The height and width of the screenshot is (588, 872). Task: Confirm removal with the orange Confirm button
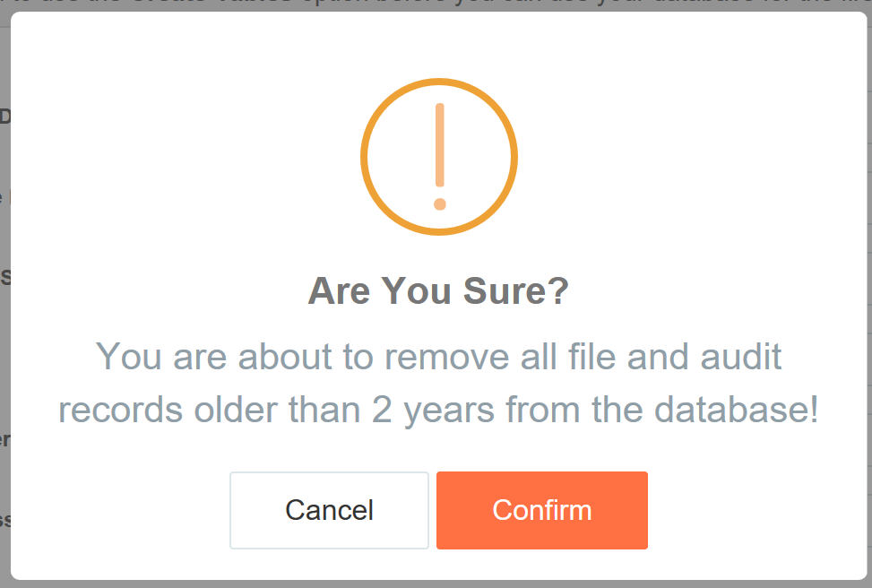542,510
